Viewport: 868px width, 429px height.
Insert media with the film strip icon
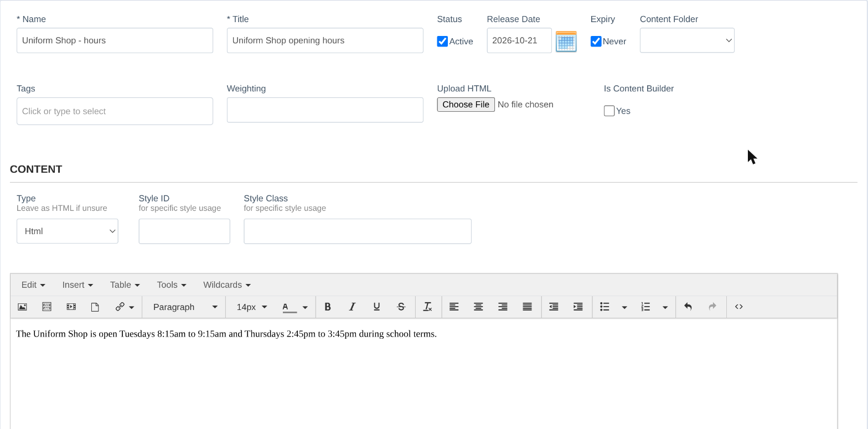pyautogui.click(x=71, y=307)
